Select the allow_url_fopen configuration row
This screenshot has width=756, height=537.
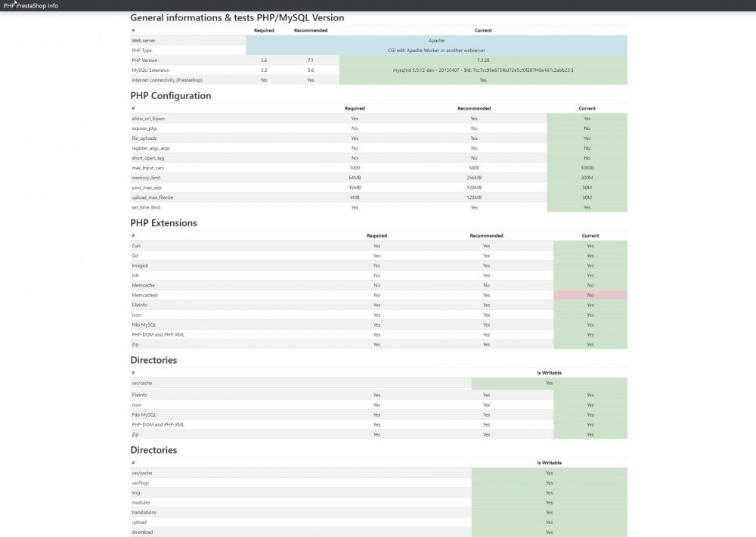302,118
